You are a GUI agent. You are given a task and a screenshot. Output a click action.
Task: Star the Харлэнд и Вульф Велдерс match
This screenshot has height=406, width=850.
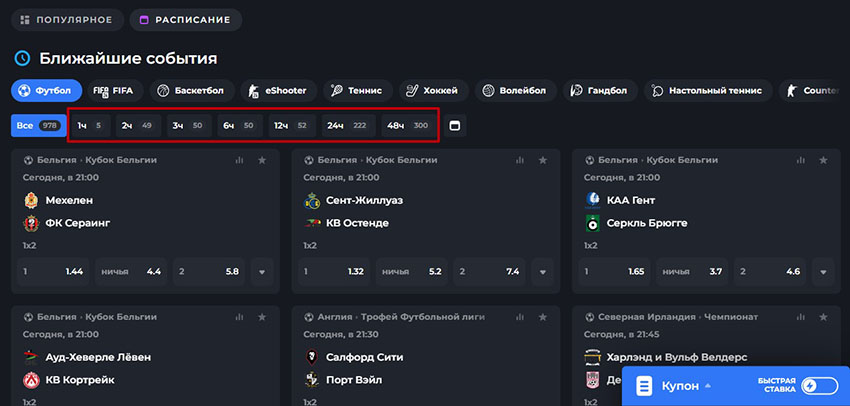[822, 317]
